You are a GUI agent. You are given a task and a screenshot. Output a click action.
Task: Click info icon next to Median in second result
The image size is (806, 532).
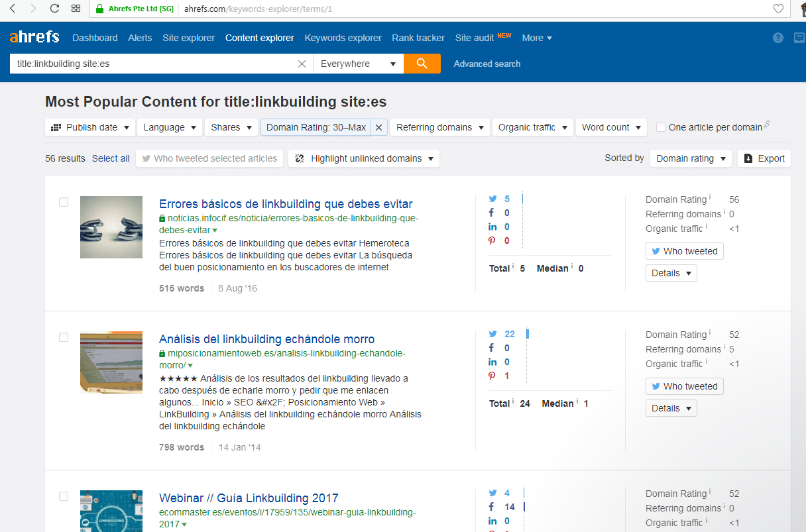[577, 401]
